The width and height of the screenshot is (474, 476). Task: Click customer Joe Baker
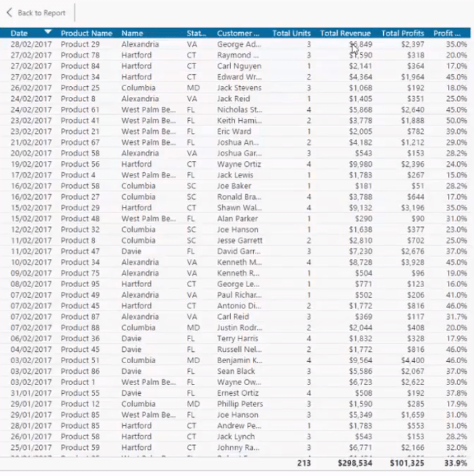click(234, 186)
